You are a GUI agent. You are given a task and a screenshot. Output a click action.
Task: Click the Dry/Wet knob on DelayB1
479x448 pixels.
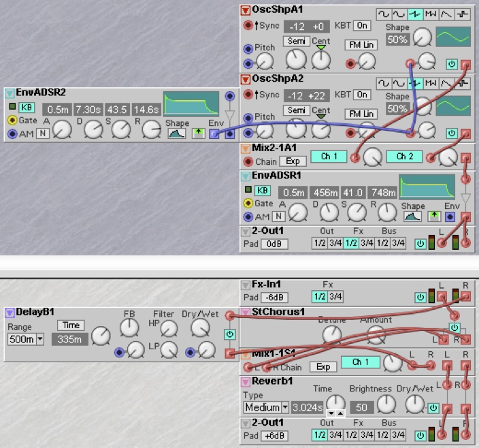(x=199, y=328)
